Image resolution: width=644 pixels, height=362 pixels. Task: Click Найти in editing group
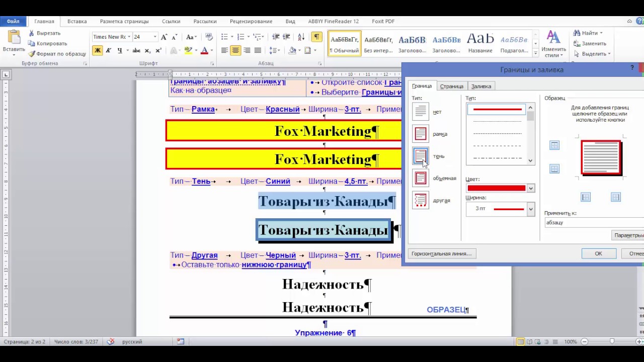point(587,33)
